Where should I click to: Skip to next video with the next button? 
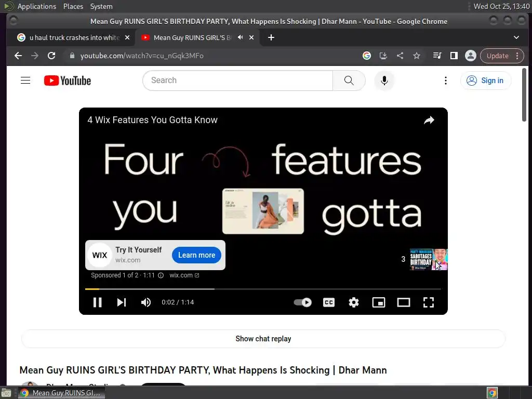[x=122, y=302]
